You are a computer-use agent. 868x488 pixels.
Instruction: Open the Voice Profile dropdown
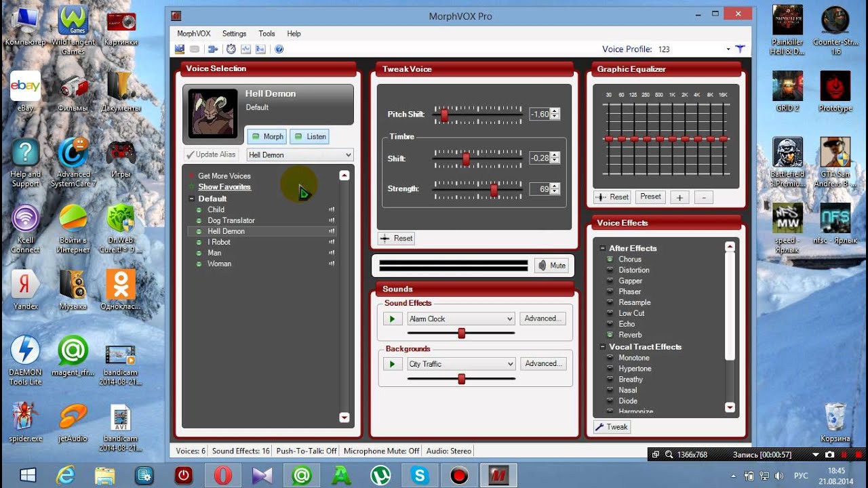tap(728, 49)
